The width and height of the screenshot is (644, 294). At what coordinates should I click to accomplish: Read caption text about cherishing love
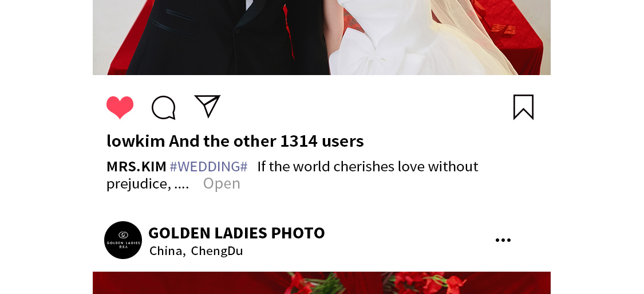tap(368, 167)
